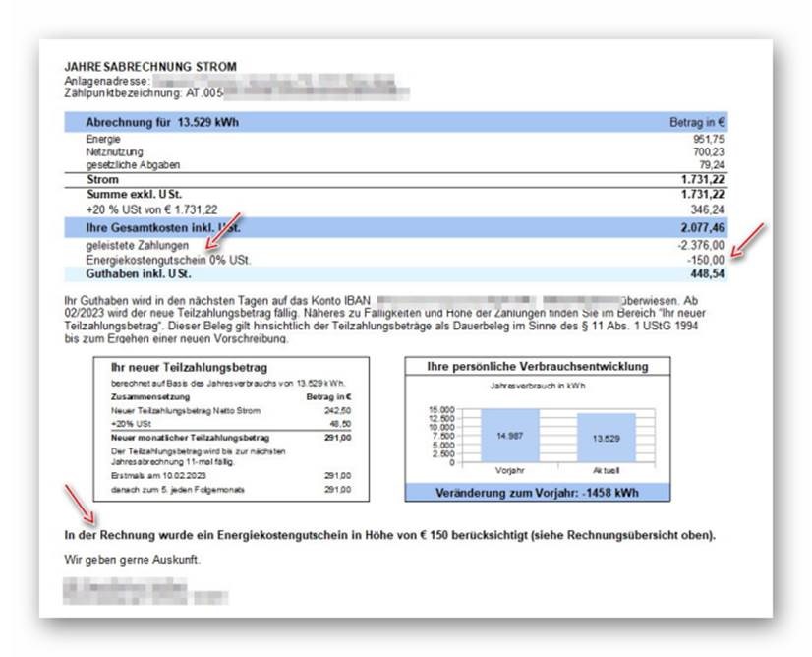Click the "Abrechnung für 13.529 kWh" header
Viewport: 812px width, 657px height.
[162, 122]
